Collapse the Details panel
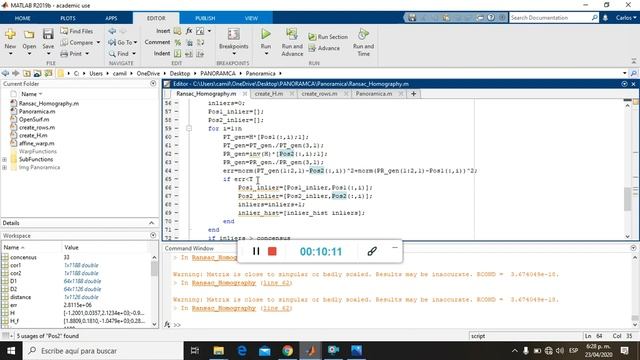 pyautogui.click(x=151, y=223)
